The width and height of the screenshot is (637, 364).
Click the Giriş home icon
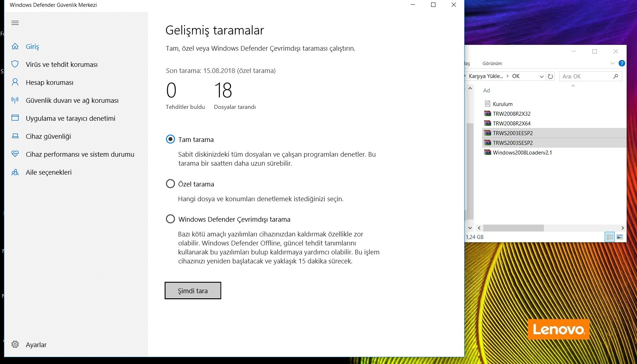click(x=15, y=46)
